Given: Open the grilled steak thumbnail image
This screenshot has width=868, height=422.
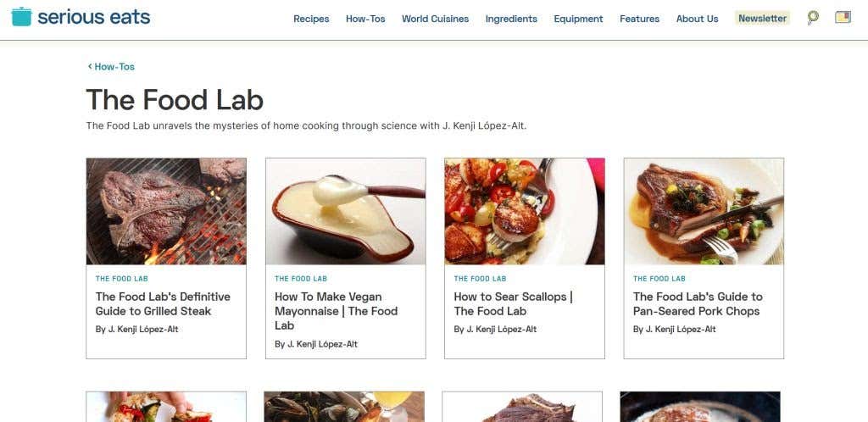Looking at the screenshot, I should (x=166, y=211).
